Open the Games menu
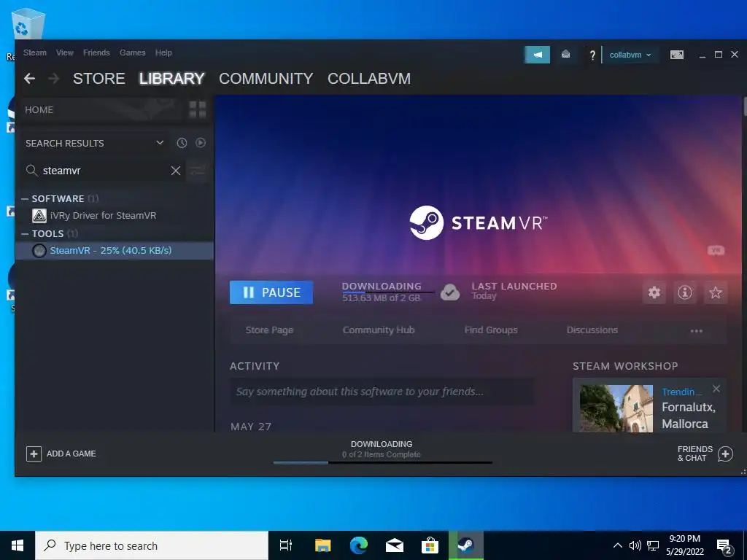The image size is (747, 560). 133,52
